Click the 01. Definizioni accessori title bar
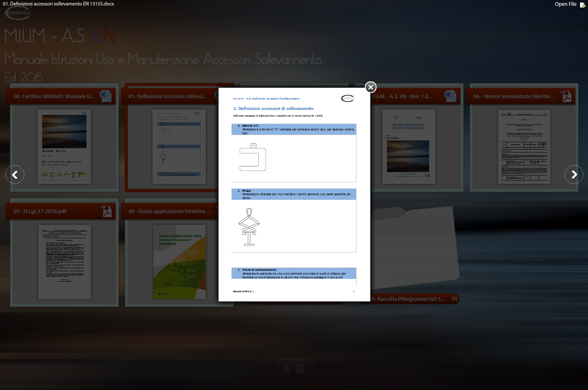Viewport: 588px width, 390px height. tap(167, 96)
